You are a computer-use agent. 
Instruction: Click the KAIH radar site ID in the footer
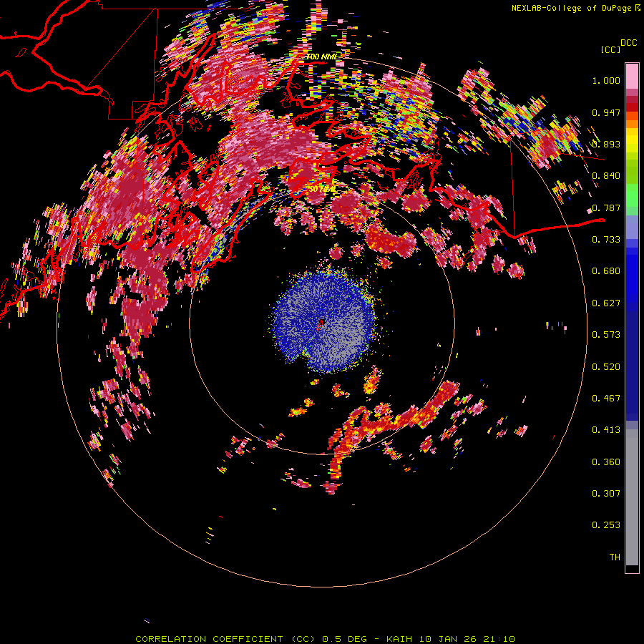[399, 639]
